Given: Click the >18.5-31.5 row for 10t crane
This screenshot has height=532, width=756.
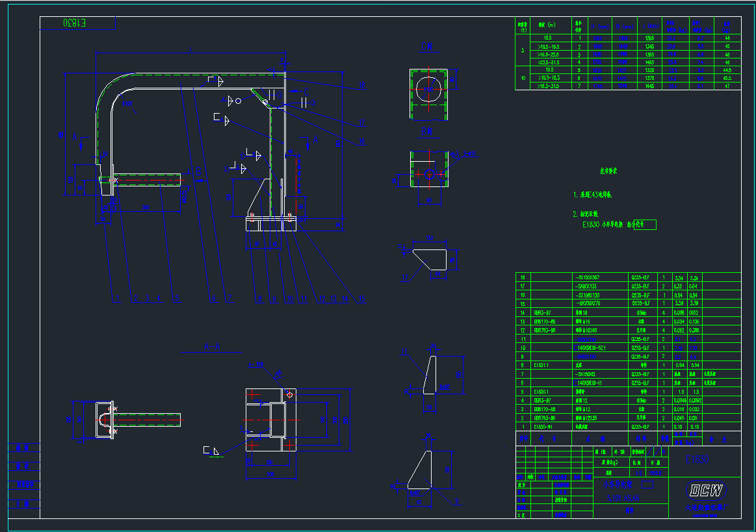Looking at the screenshot, I should 549,86.
